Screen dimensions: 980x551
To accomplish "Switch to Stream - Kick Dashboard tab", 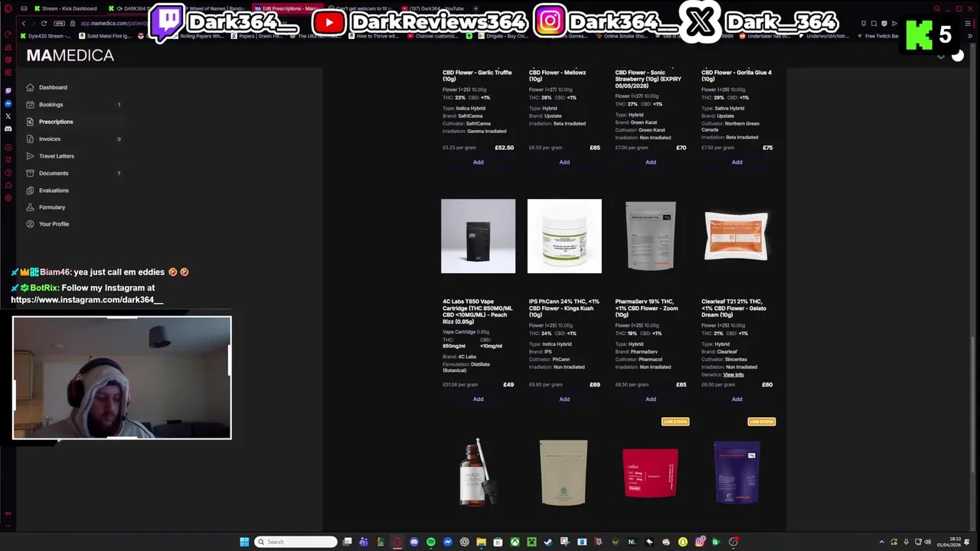I will (66, 8).
